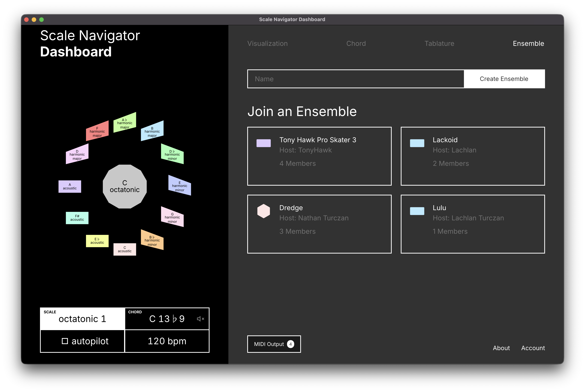Click the purple swatch on the Tony Hawk card
The width and height of the screenshot is (585, 392).
264,143
